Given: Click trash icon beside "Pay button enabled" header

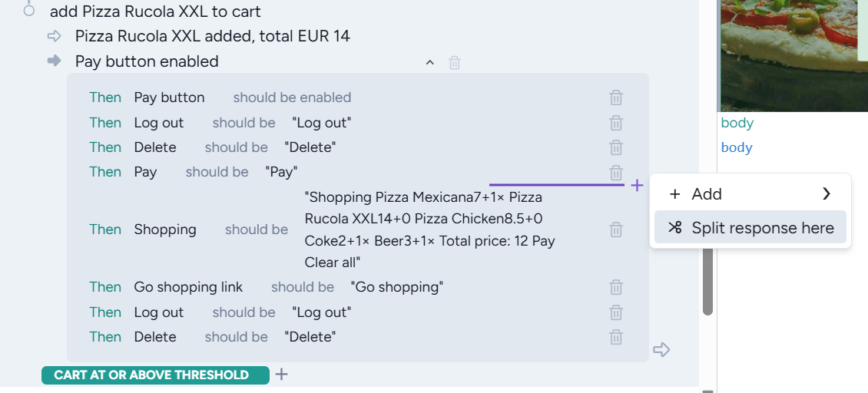Looking at the screenshot, I should click(455, 62).
